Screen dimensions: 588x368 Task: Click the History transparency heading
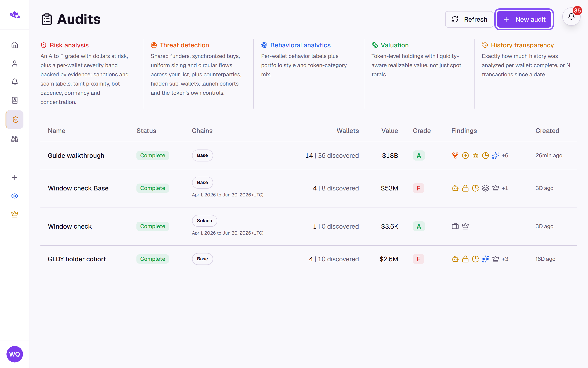(x=522, y=45)
